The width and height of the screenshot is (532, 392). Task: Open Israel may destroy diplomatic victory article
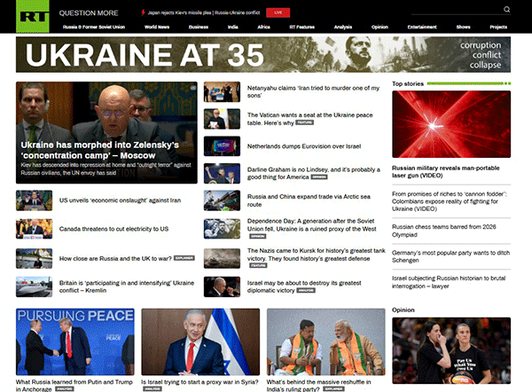point(304,286)
